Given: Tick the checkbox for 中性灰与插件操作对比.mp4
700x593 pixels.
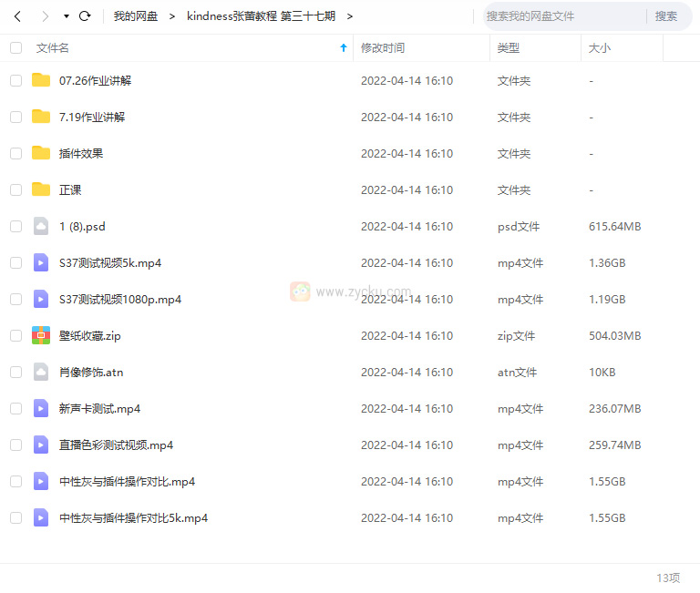Looking at the screenshot, I should pyautogui.click(x=15, y=481).
